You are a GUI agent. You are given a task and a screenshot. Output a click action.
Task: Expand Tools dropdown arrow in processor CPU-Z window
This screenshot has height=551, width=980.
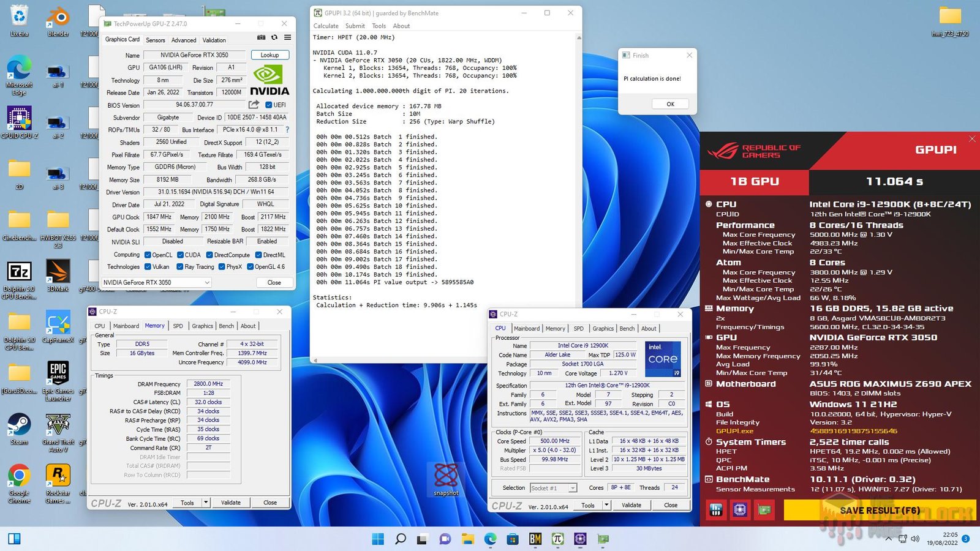click(606, 505)
